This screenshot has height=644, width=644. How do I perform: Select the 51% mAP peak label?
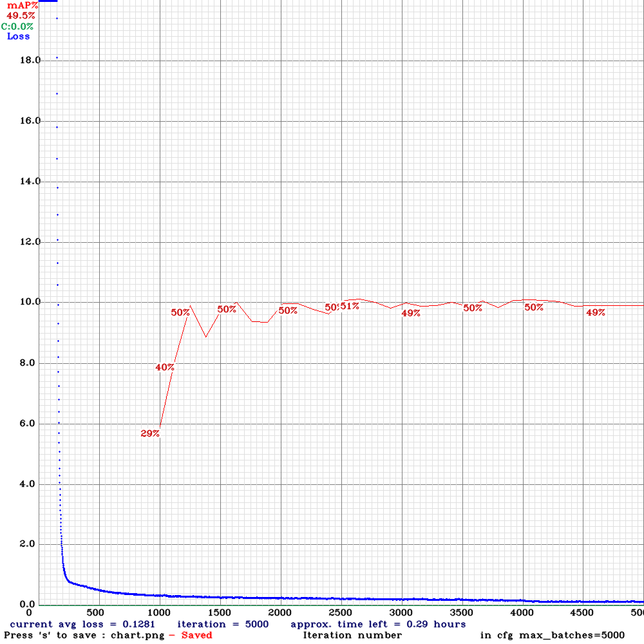tap(350, 307)
